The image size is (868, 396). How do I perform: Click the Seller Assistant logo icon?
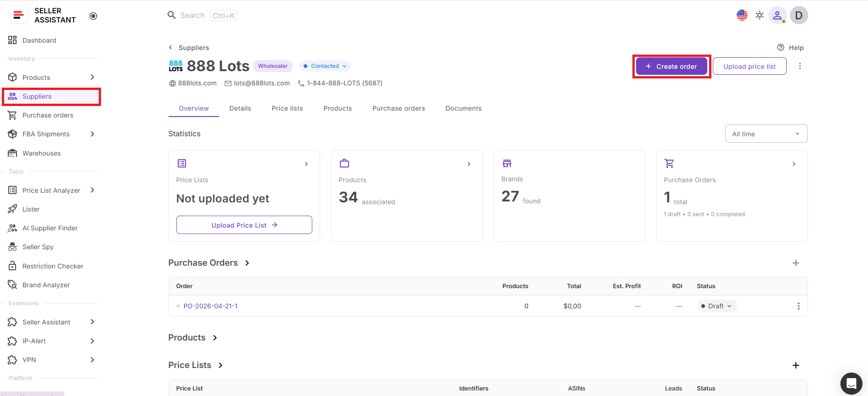[x=18, y=15]
